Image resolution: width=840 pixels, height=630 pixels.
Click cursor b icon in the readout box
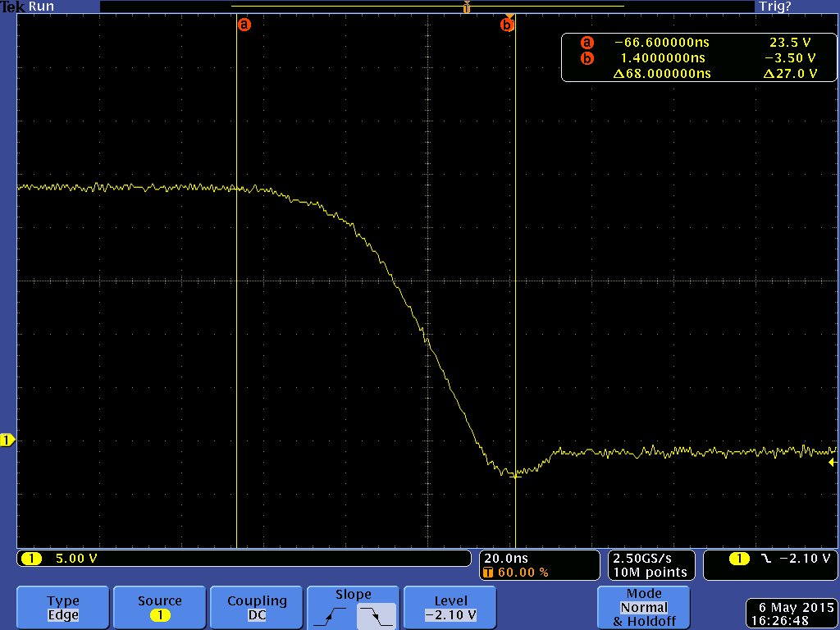pos(587,58)
